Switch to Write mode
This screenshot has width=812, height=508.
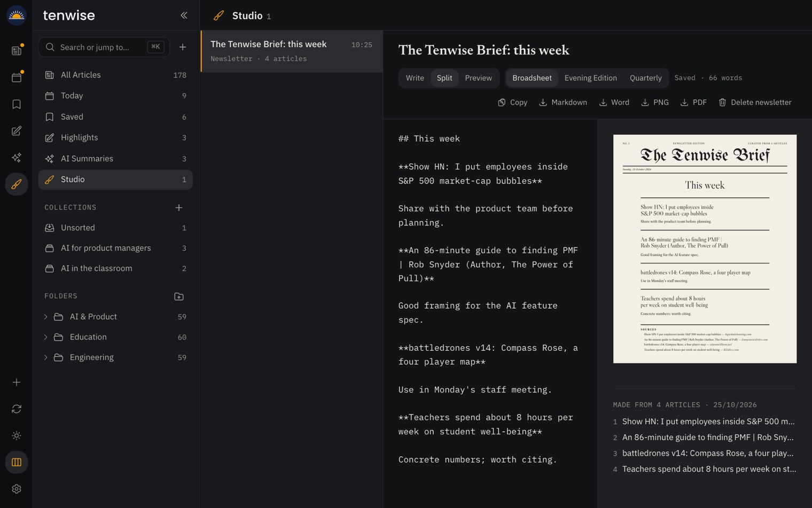[415, 78]
